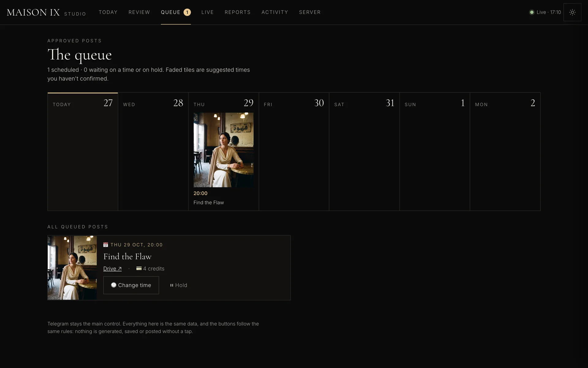Click the Maison IX Studio logo
This screenshot has height=368, width=588.
point(46,13)
